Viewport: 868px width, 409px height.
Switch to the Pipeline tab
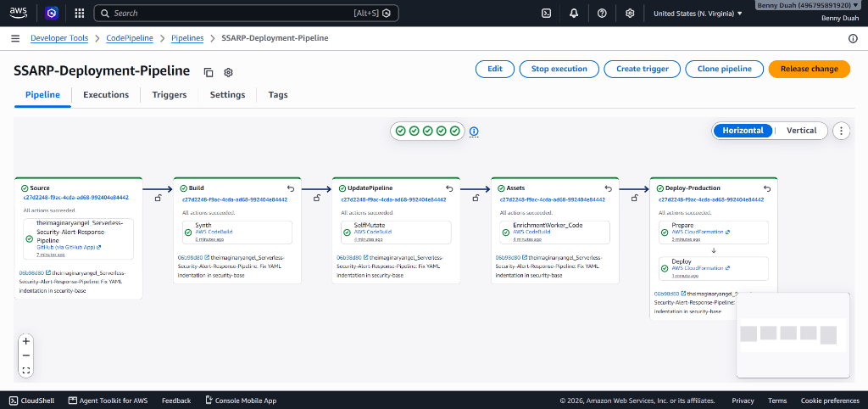42,95
